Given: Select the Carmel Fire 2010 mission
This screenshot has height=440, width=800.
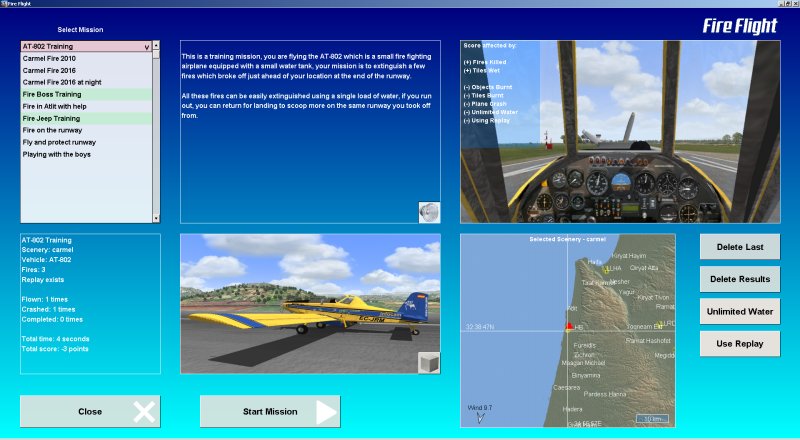Looking at the screenshot, I should tap(86, 58).
